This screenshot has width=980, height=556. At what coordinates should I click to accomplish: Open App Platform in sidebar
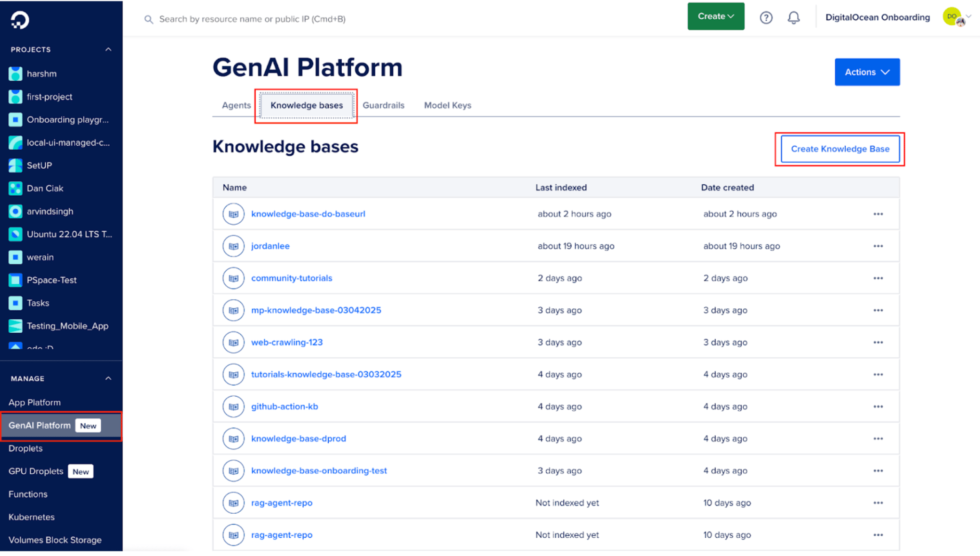(35, 402)
